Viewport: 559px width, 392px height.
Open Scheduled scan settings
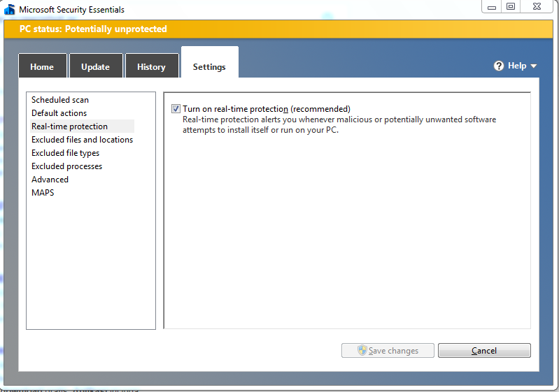[x=60, y=100]
